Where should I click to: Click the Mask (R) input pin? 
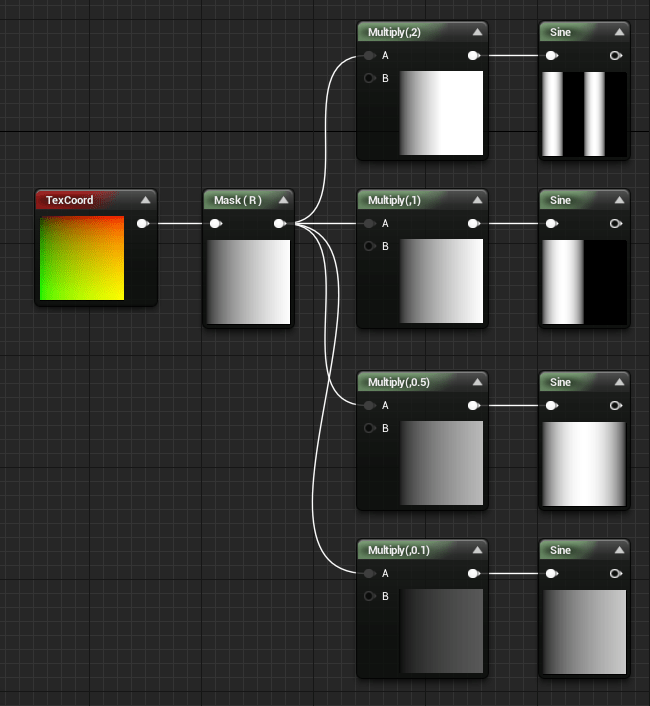pos(215,223)
